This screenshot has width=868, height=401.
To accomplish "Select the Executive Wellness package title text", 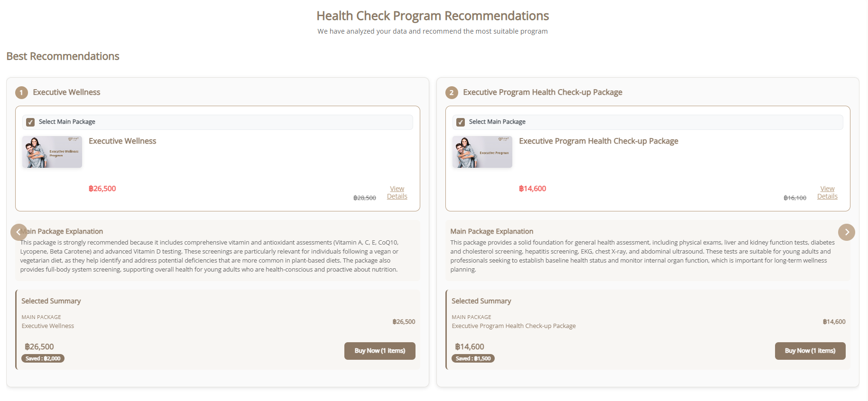I will point(122,141).
